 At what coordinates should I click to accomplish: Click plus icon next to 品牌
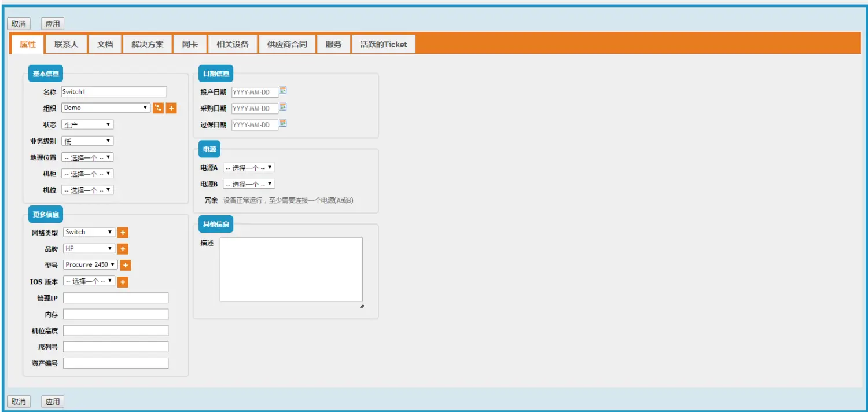click(x=123, y=249)
